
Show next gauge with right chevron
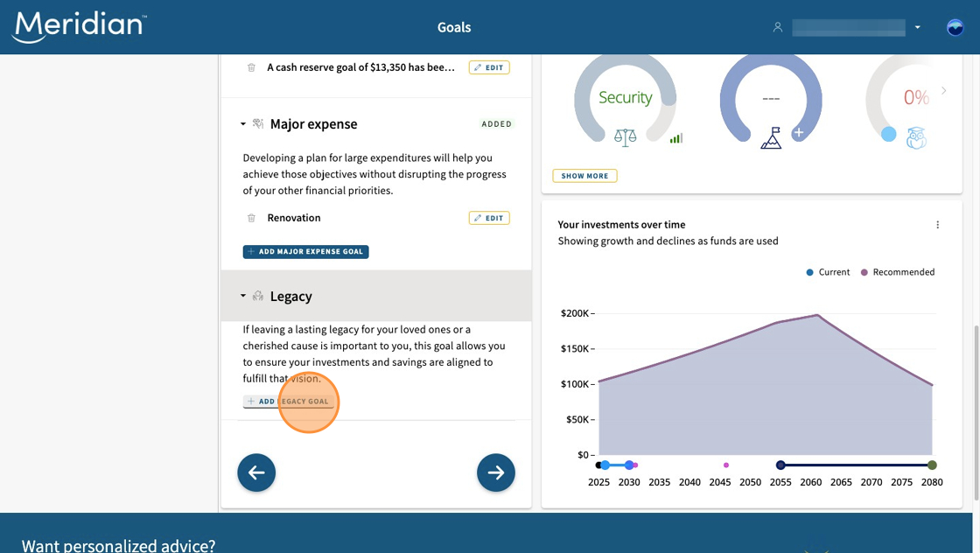tap(944, 91)
